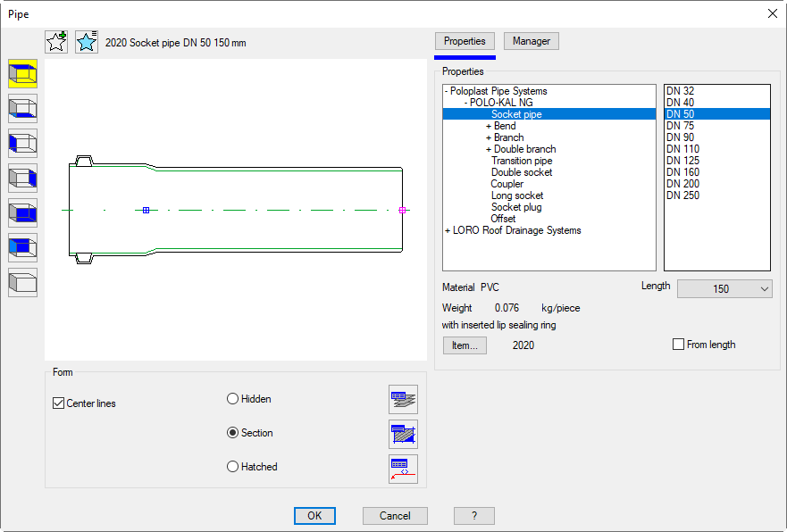Click the stacked layers settings icon next to Hidden
This screenshot has width=787, height=532.
click(403, 399)
